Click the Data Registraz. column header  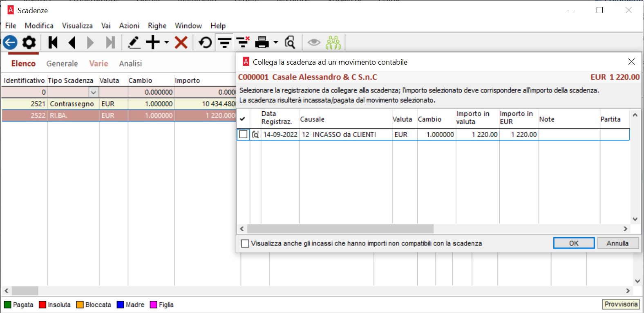276,118
